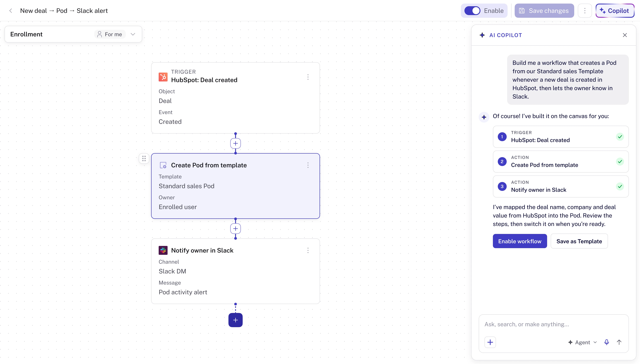Add step after Create Pod card

[x=235, y=229]
